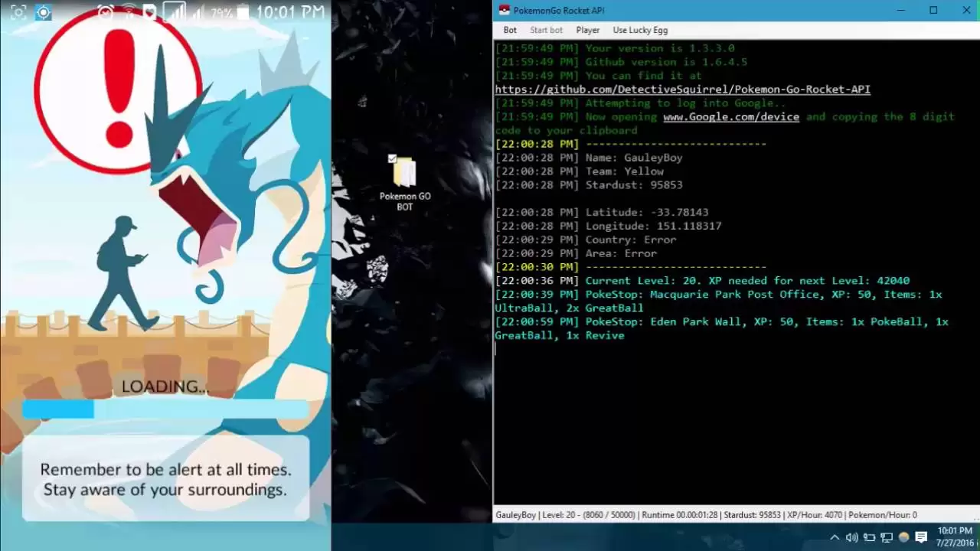Show hidden system tray icons
980x551 pixels.
(x=835, y=537)
